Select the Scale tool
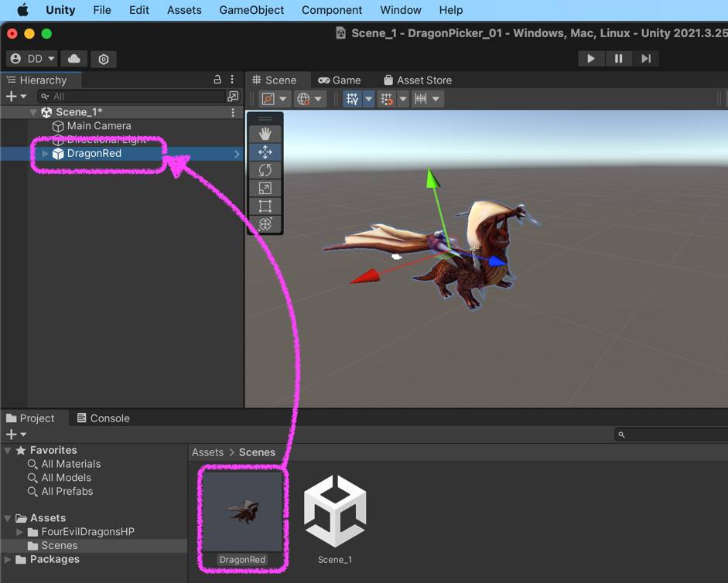728x583 pixels. [x=265, y=188]
